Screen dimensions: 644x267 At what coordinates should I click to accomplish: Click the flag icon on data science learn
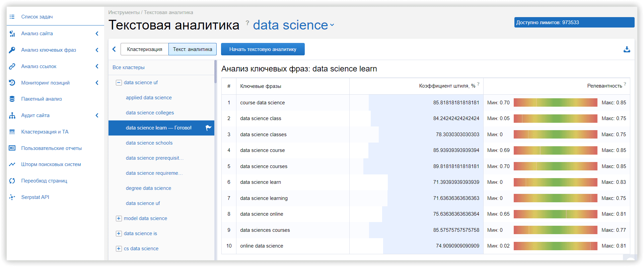[x=208, y=128]
